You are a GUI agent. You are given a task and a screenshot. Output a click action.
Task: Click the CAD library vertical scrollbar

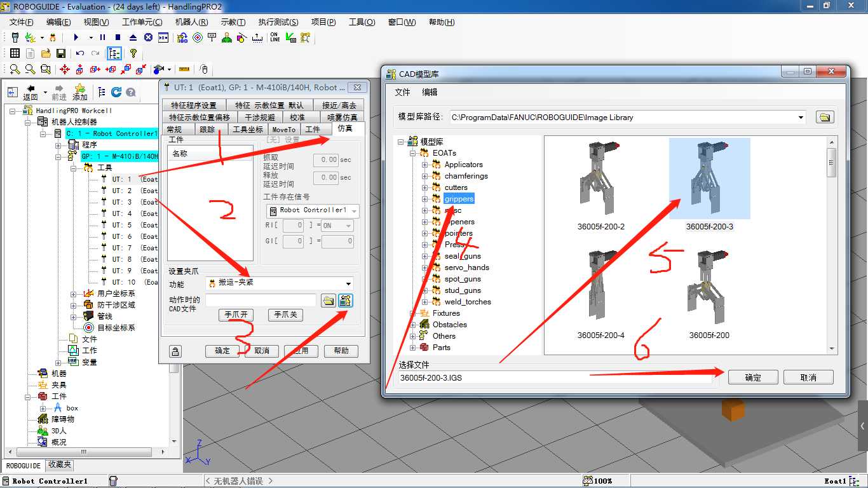coord(831,245)
